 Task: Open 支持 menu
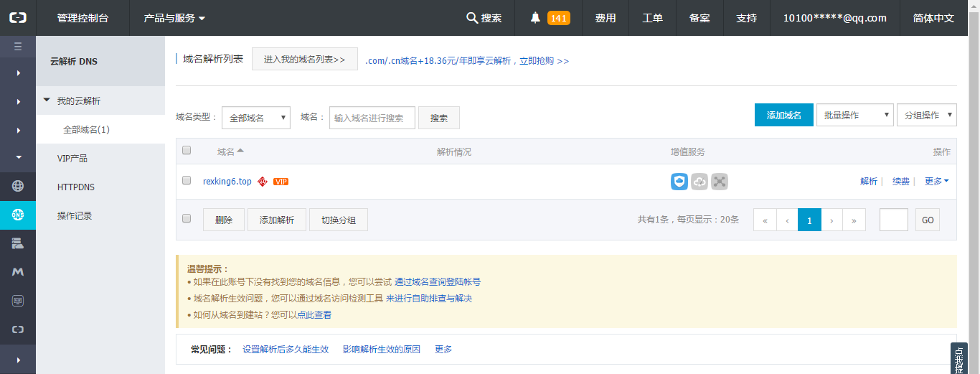tap(747, 18)
